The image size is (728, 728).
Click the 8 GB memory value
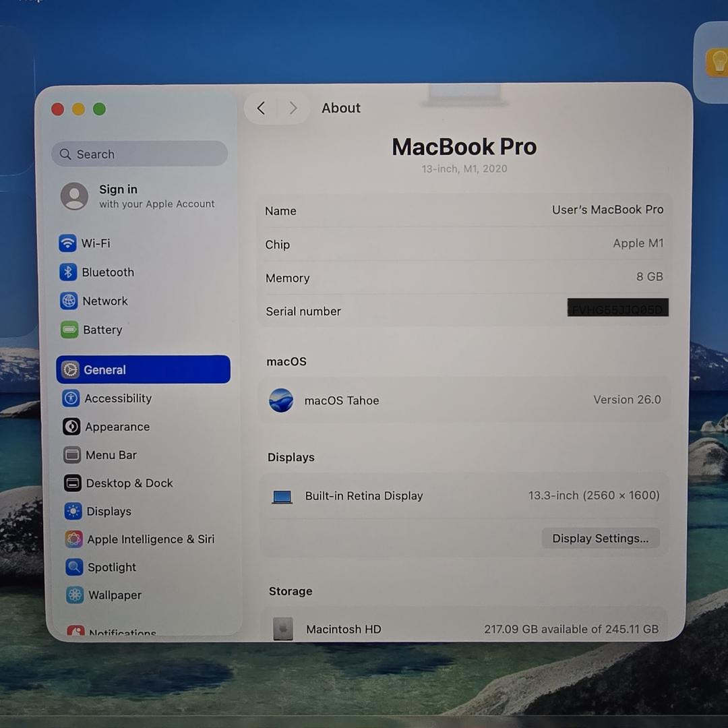650,277
